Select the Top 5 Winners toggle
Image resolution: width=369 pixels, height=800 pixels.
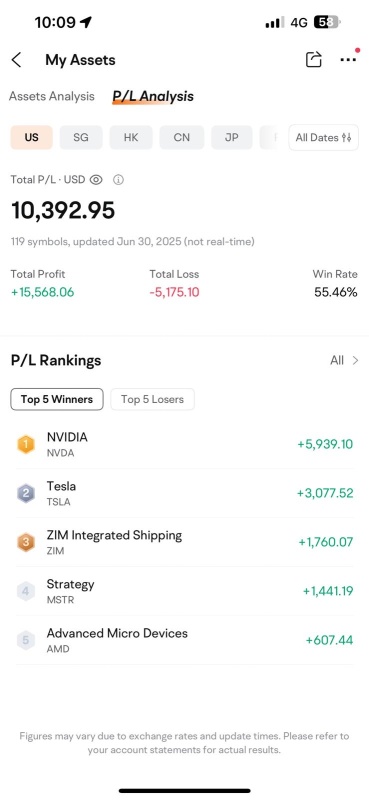pos(57,399)
